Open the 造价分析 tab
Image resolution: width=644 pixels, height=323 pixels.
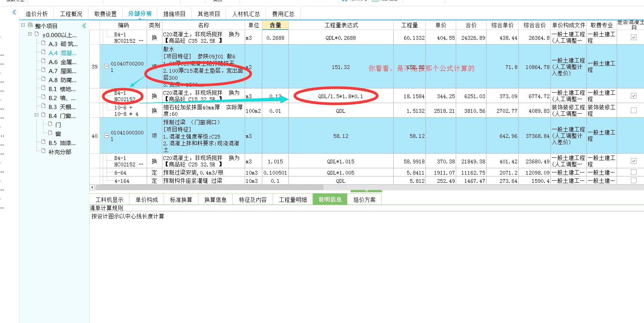point(36,14)
